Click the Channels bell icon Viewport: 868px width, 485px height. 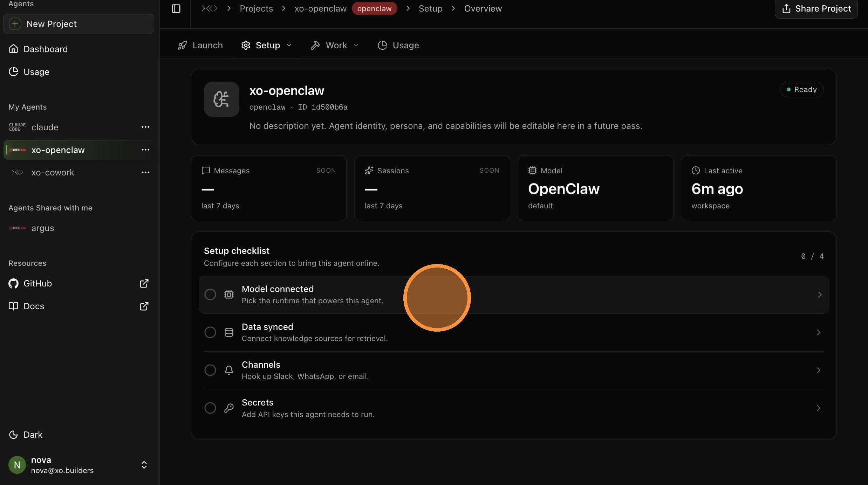point(229,370)
